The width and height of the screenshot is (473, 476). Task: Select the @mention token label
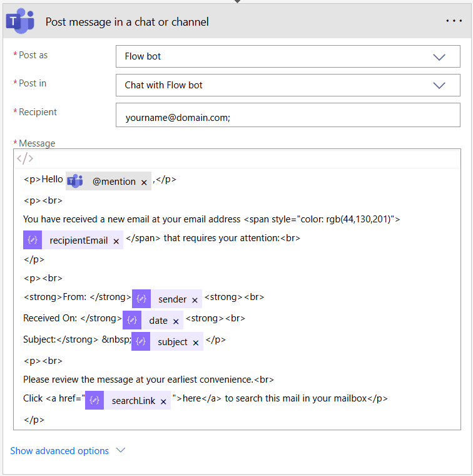114,182
